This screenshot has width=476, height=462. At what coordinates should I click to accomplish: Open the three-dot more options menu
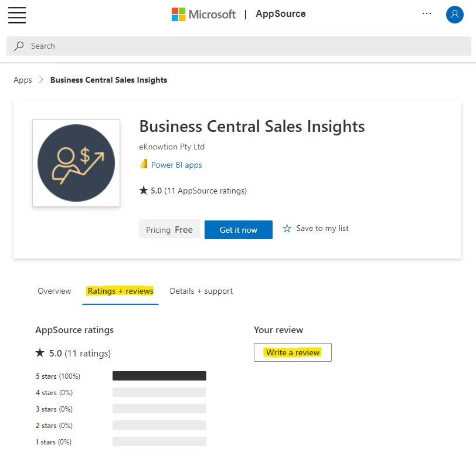tap(427, 13)
